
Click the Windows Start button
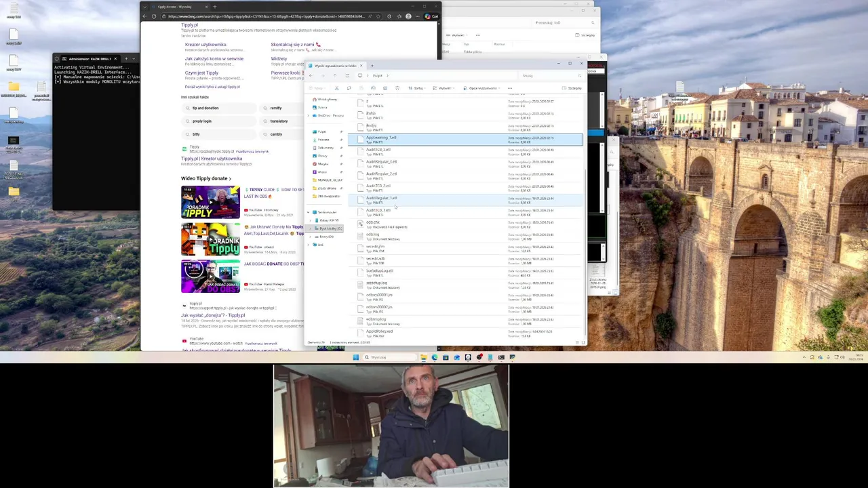point(356,357)
